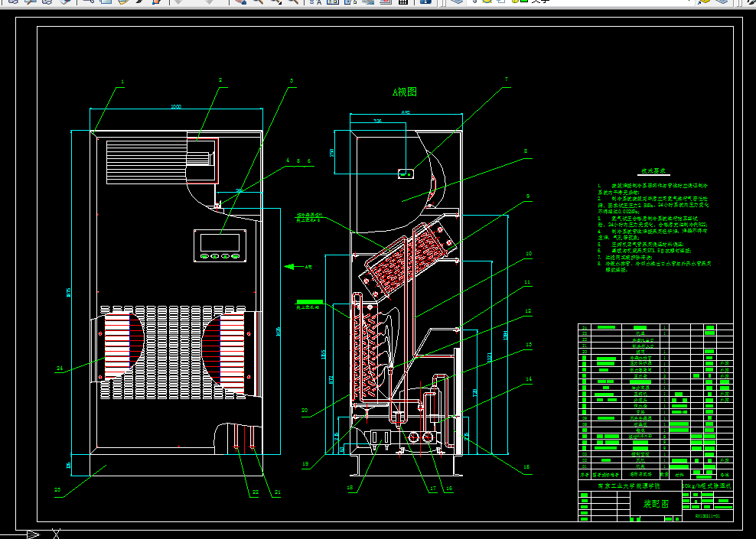Click the 装配图 title block text
Viewport: 756px width, 539px height.
tap(657, 504)
